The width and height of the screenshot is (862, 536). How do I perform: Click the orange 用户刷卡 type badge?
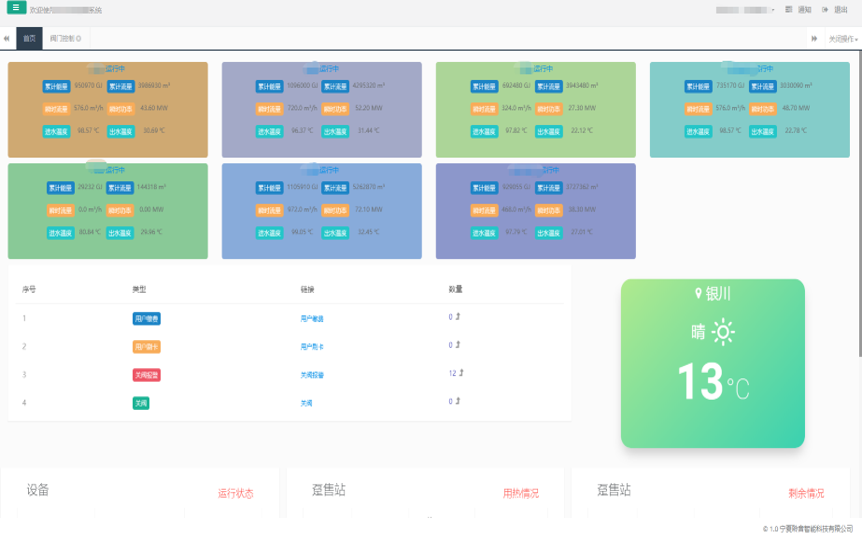[146, 346]
